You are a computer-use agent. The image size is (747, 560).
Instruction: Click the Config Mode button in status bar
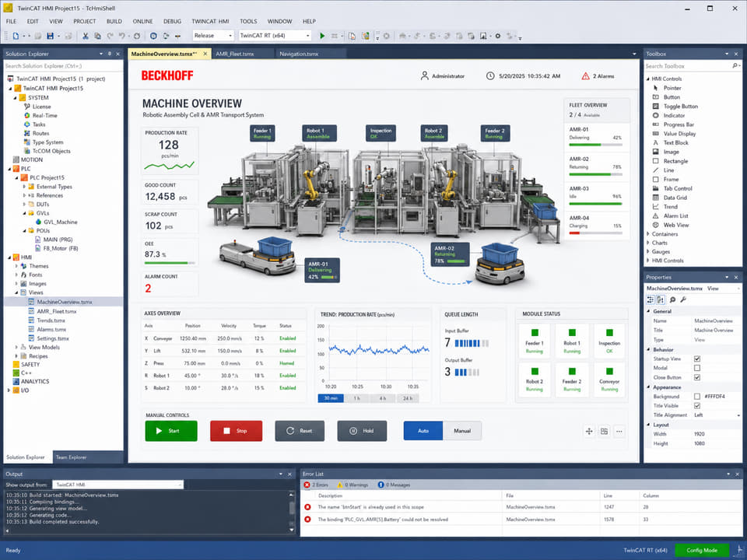[x=702, y=551]
